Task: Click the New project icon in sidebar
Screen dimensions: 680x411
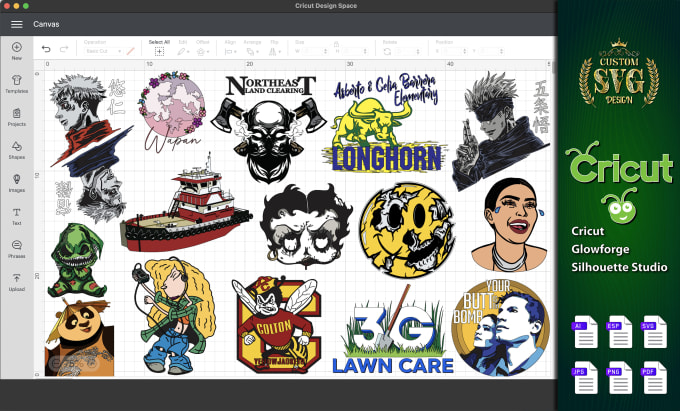Action: (16, 47)
